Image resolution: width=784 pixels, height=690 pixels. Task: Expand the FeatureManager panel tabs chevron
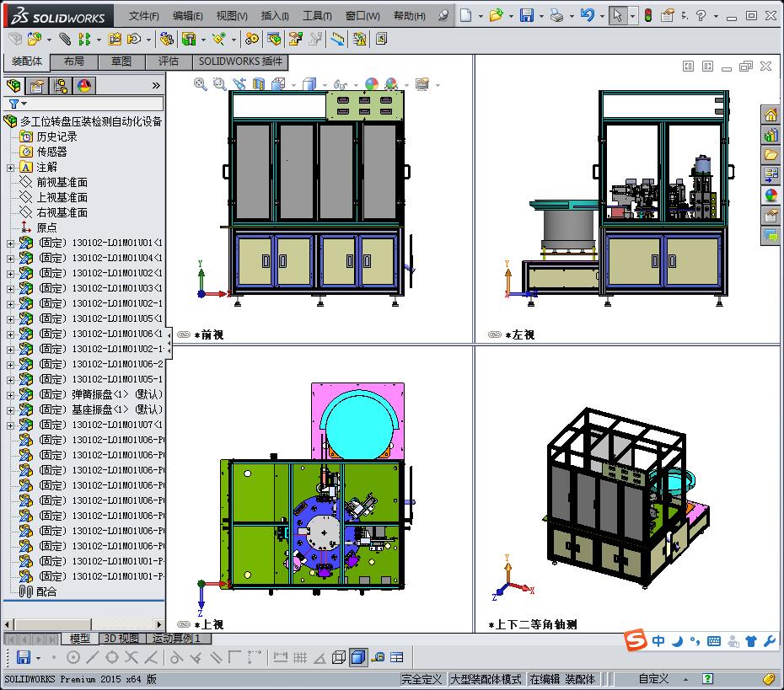[156, 85]
